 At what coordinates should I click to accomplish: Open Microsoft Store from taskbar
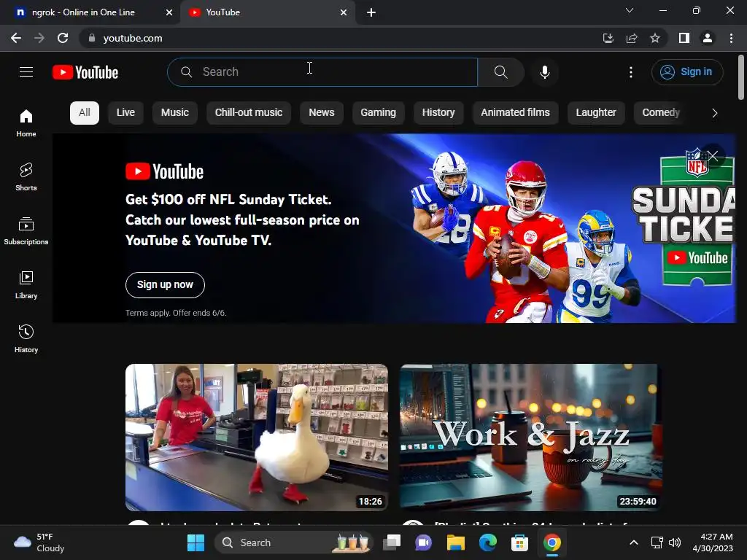tap(519, 542)
